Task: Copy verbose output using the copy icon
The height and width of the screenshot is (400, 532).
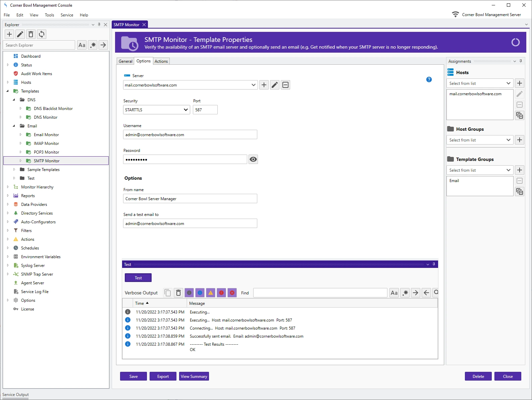Action: click(x=168, y=293)
